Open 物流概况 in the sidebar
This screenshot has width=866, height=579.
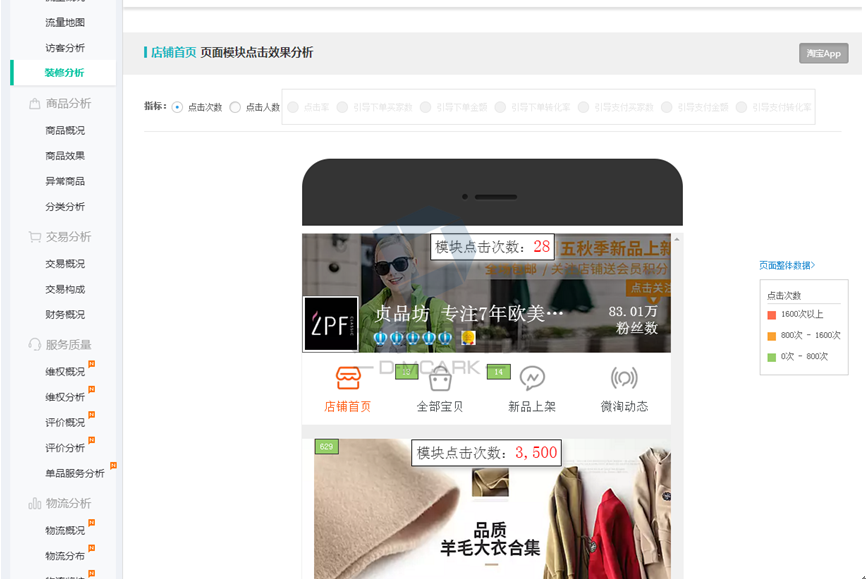(65, 530)
